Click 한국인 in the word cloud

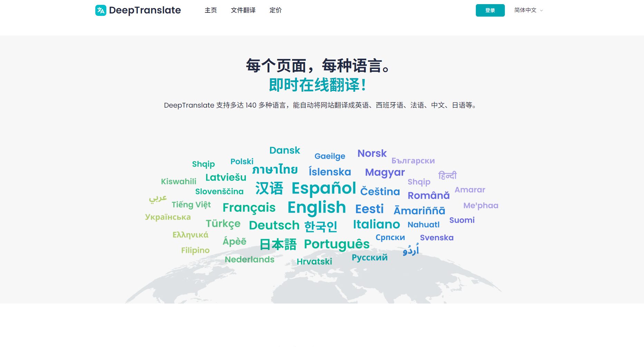(321, 226)
